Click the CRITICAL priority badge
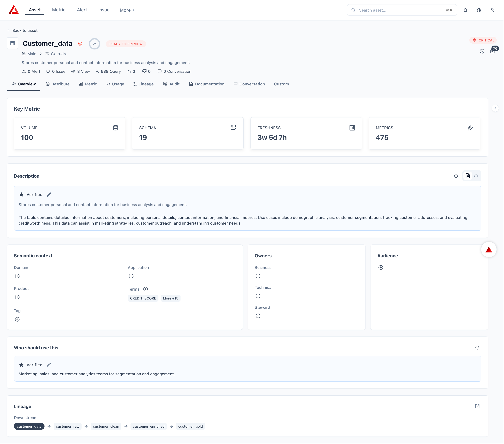This screenshot has height=444, width=504. tap(483, 40)
